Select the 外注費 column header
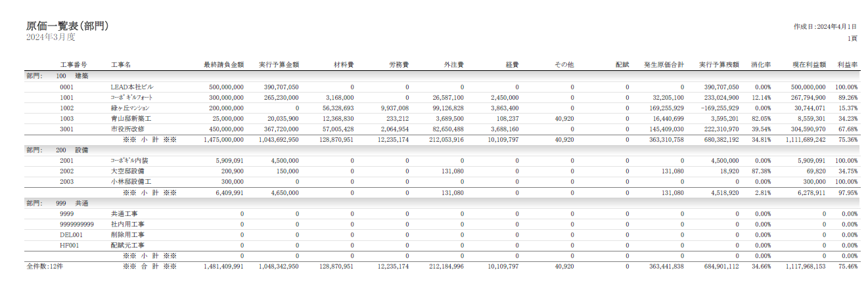 click(x=454, y=65)
